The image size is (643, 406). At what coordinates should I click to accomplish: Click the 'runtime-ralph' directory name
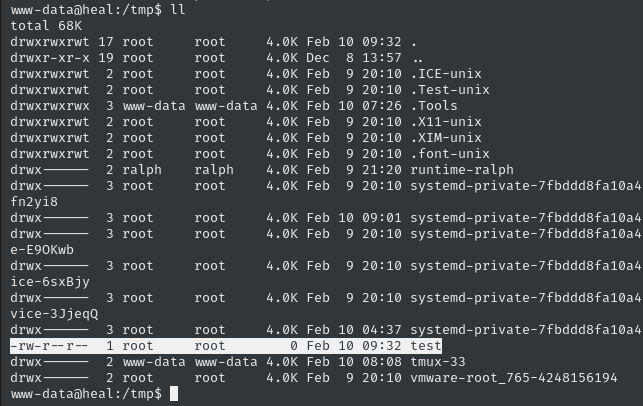click(x=462, y=170)
